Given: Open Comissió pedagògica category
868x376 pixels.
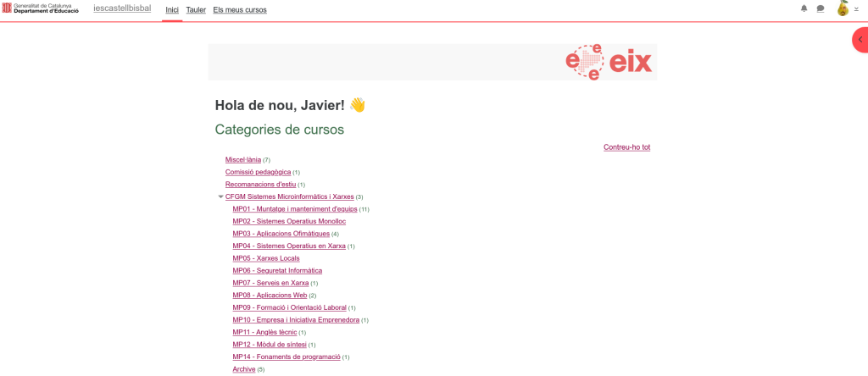Looking at the screenshot, I should [258, 172].
